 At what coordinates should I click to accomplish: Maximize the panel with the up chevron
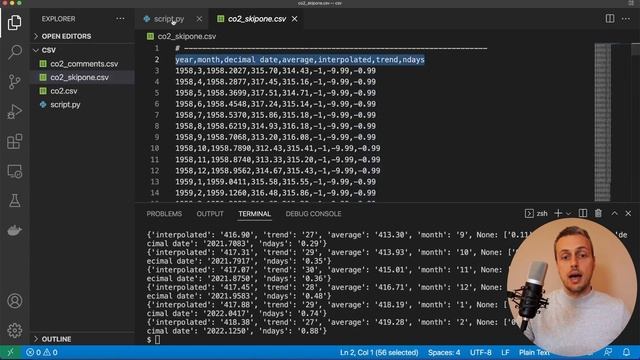pos(614,213)
